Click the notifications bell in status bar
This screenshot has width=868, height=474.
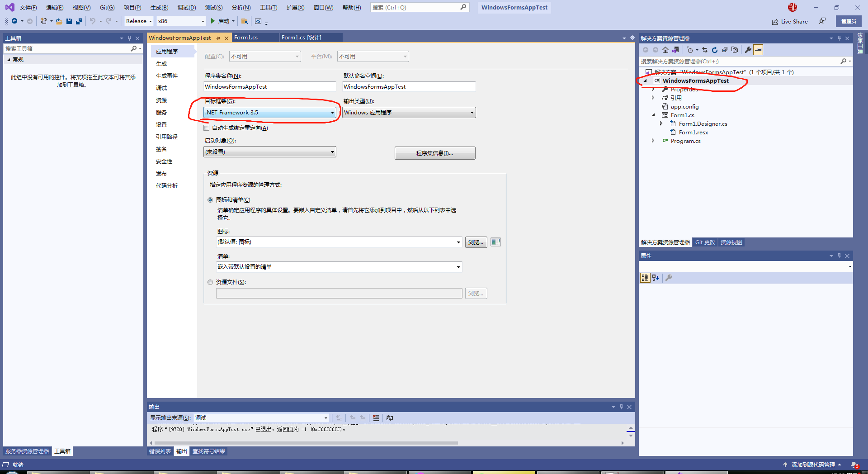point(854,465)
